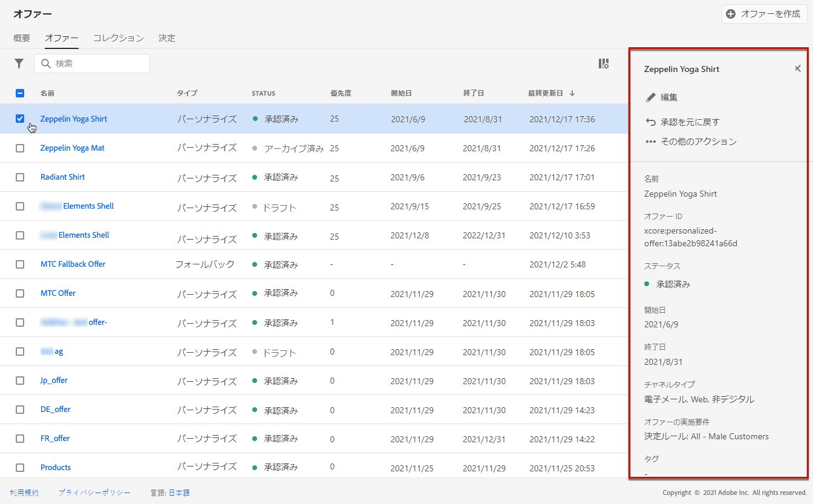
Task: Open the Radiant Shirt offer link
Action: (63, 177)
